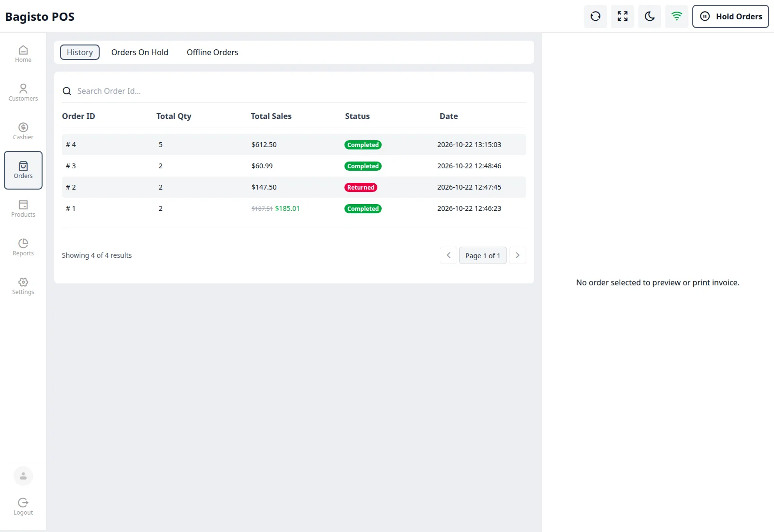Toggle dark mode with moon icon
The width and height of the screenshot is (774, 532).
(650, 16)
